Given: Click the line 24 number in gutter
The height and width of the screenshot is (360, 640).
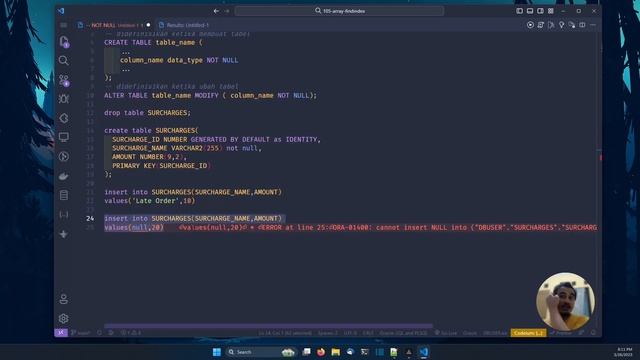Looking at the screenshot, I should [x=90, y=218].
